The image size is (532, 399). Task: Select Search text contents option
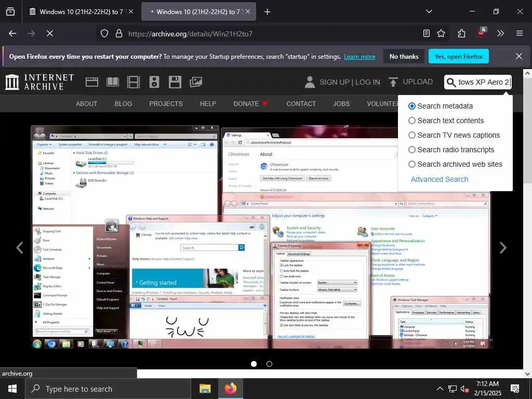coord(412,121)
